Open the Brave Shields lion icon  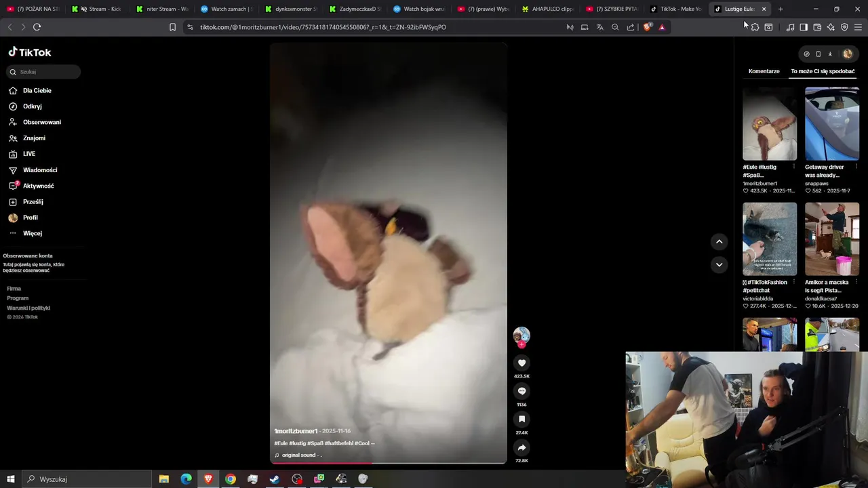point(647,27)
